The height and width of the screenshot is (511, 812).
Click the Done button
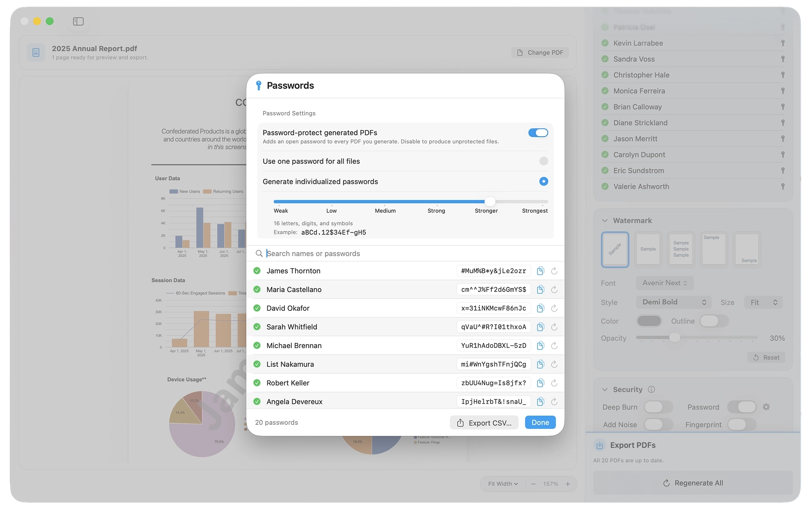[x=540, y=422]
